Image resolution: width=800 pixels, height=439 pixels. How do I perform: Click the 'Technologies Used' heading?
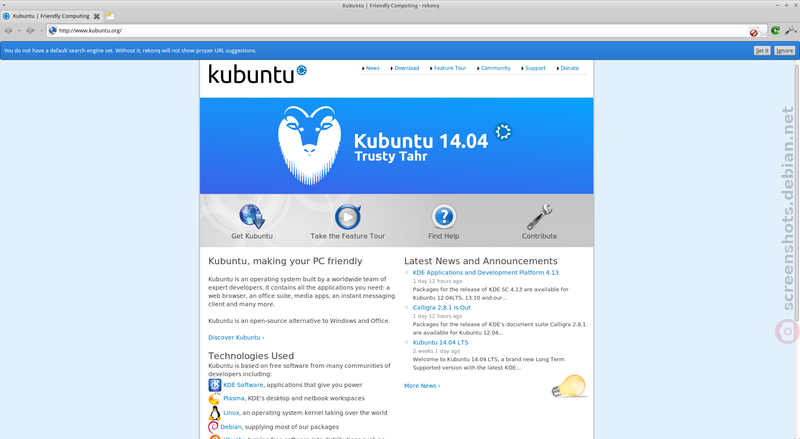(x=251, y=356)
